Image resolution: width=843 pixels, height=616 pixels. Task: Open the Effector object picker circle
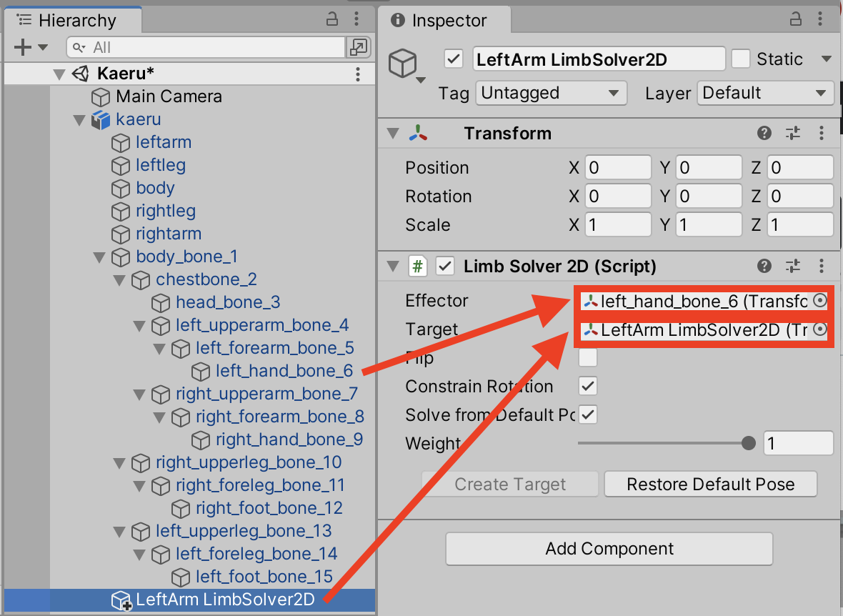point(821,301)
